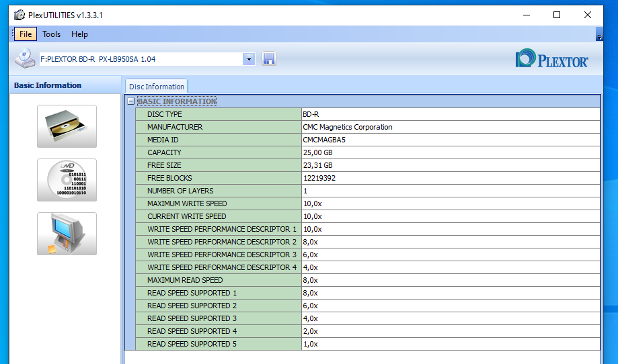618x364 pixels.
Task: Select the CAPACITY row label
Action: [x=164, y=152]
